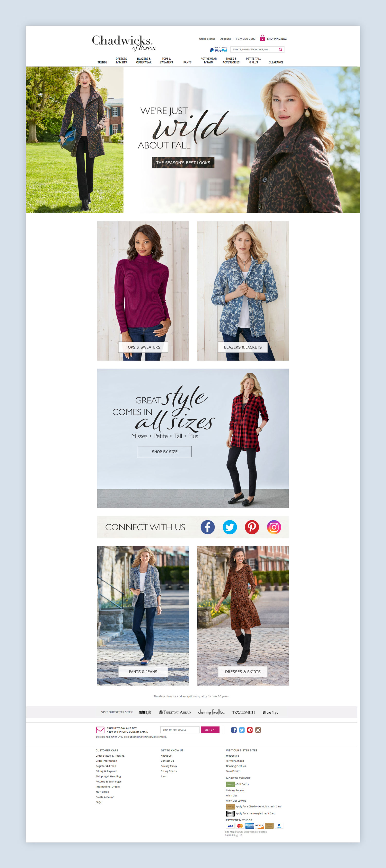Open the Tops & Sweaters image tile
The height and width of the screenshot is (868, 386).
(143, 291)
